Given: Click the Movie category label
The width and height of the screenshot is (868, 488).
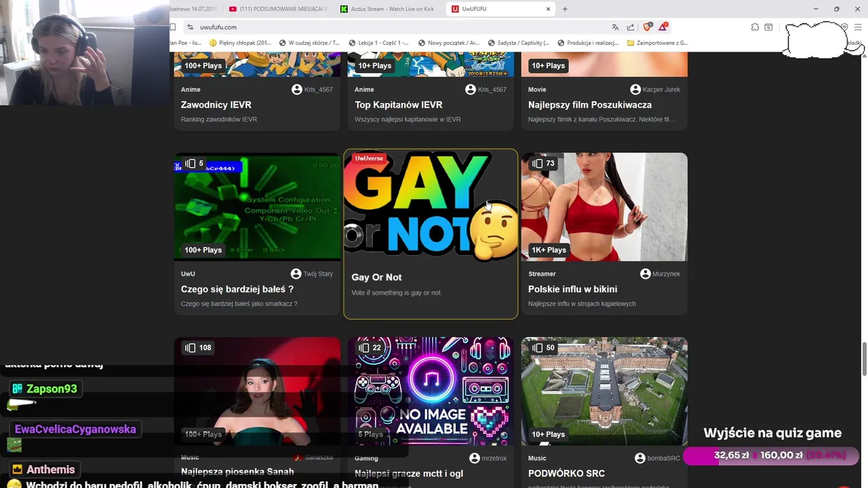Looking at the screenshot, I should point(537,89).
